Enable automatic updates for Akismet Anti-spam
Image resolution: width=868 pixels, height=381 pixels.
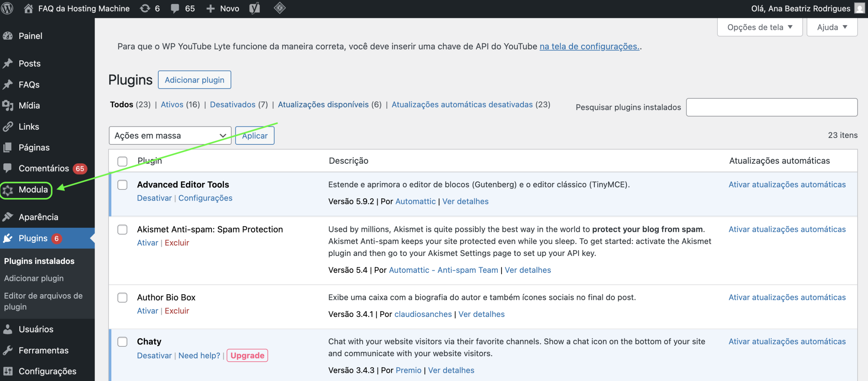(x=787, y=229)
